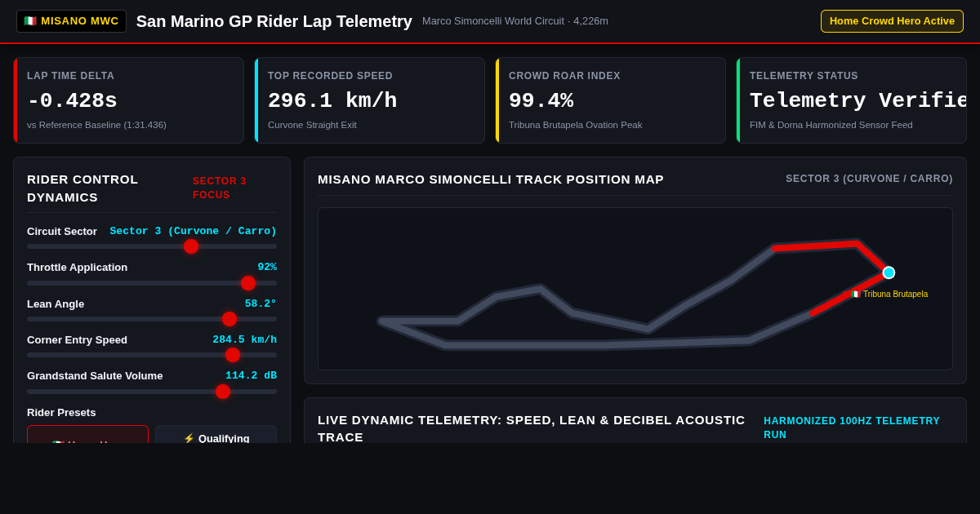Click the 'SECTOR 3 FOCUS' label
980x514 pixels.
point(220,188)
